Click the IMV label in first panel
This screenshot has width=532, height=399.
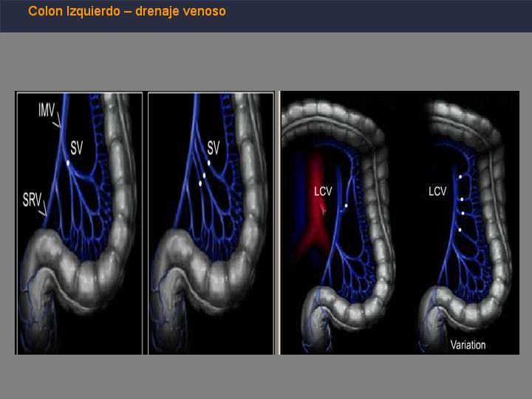coord(46,111)
